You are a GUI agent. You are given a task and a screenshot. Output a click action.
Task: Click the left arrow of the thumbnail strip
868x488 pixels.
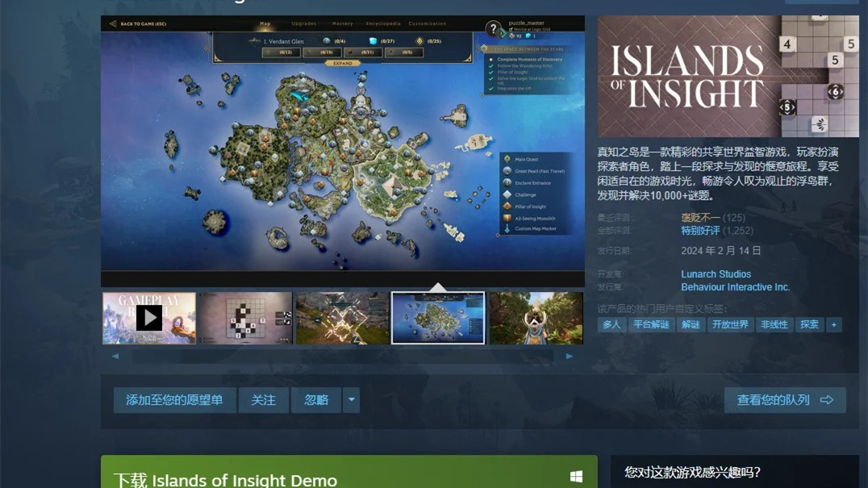coord(115,357)
